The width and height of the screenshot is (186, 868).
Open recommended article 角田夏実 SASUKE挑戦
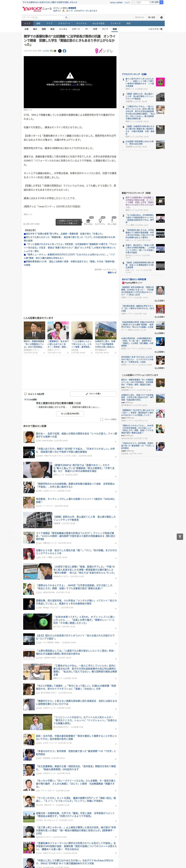point(75,500)
